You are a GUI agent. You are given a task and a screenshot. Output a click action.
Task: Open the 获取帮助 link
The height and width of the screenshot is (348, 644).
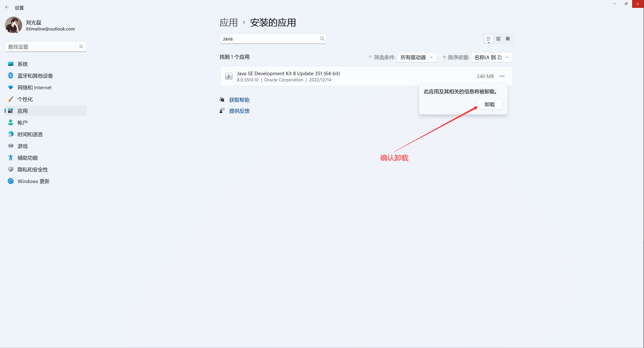point(239,100)
